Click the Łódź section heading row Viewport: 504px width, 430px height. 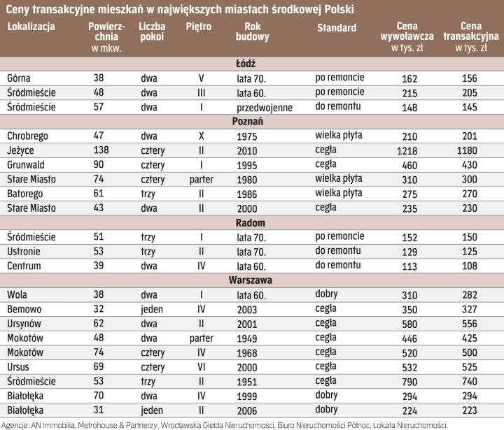pyautogui.click(x=251, y=64)
